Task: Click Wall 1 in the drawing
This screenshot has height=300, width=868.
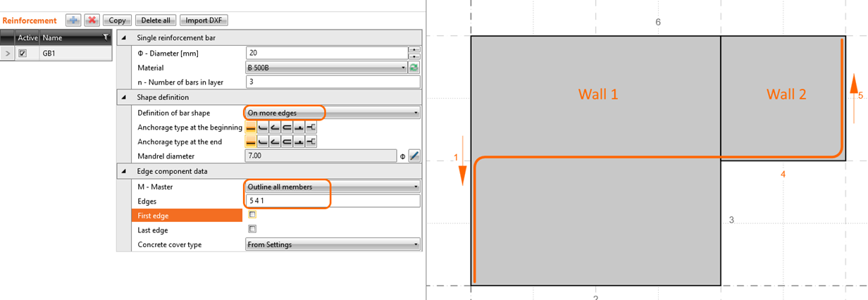Action: tap(598, 94)
